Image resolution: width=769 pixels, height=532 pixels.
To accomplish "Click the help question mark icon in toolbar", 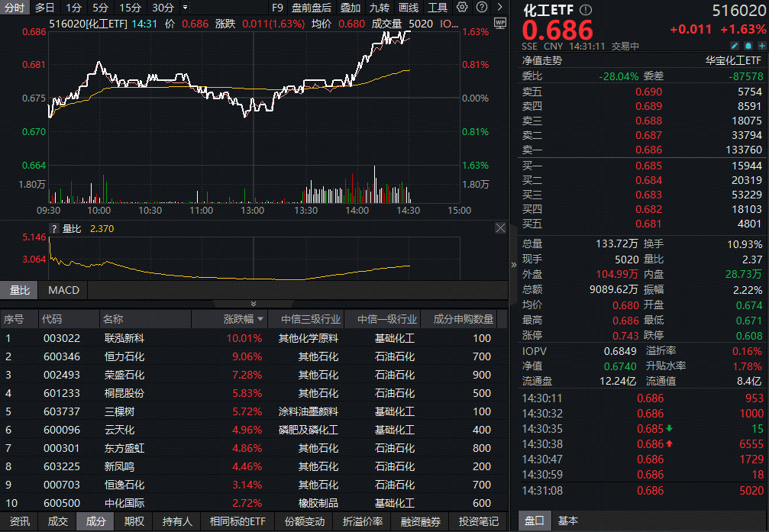I will (480, 6).
